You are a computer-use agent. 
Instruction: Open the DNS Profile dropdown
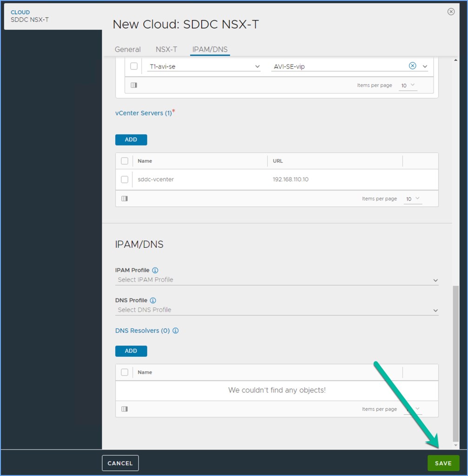[435, 310]
